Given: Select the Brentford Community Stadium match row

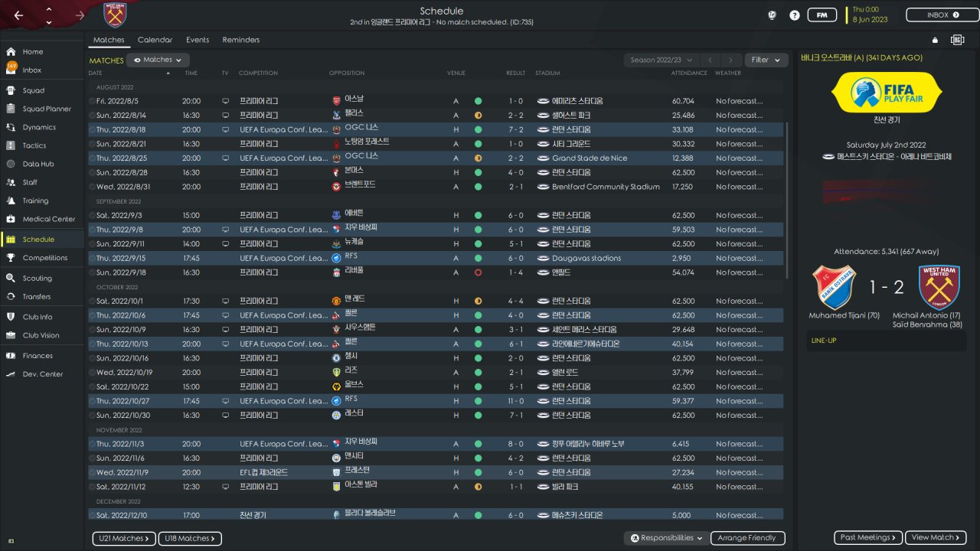Looking at the screenshot, I should click(436, 187).
